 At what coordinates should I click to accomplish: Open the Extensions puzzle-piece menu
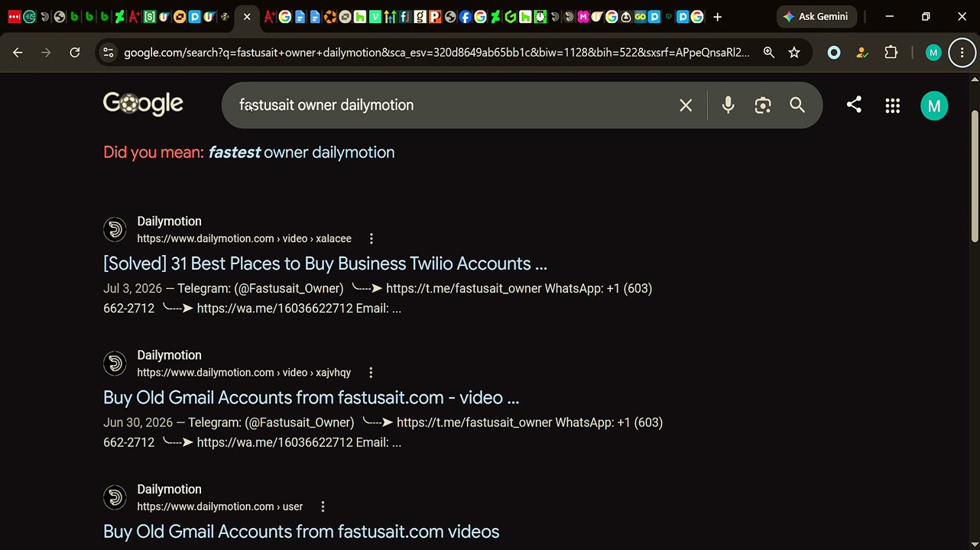pos(891,52)
